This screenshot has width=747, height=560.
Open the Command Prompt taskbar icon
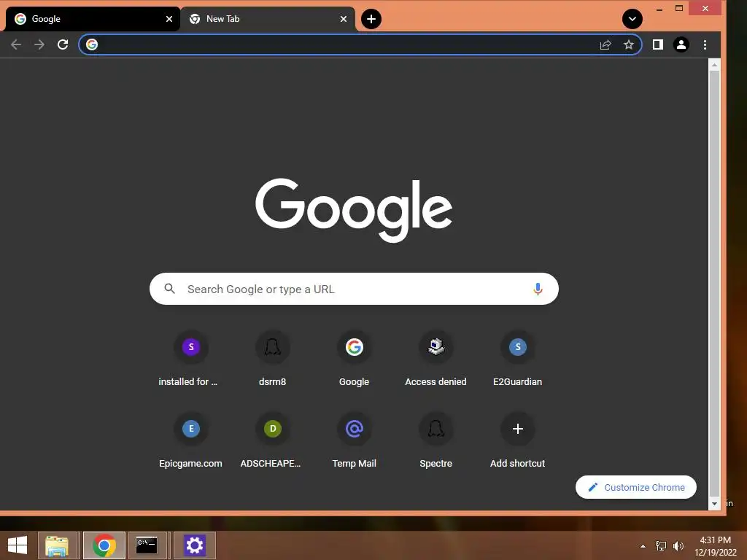click(x=147, y=545)
